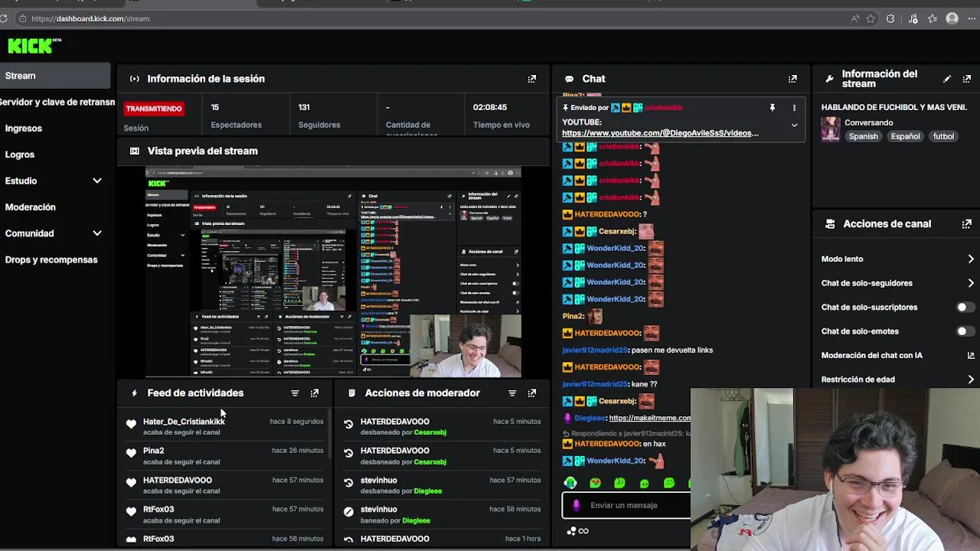
Task: Click the KICK logo
Action: [x=34, y=46]
